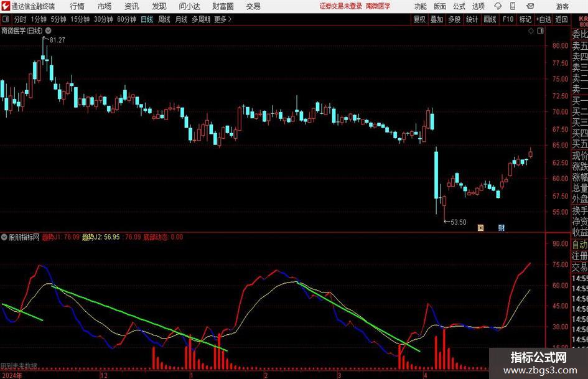Click the 多股 multi-stock button
This screenshot has width=588, height=379.
click(454, 19)
